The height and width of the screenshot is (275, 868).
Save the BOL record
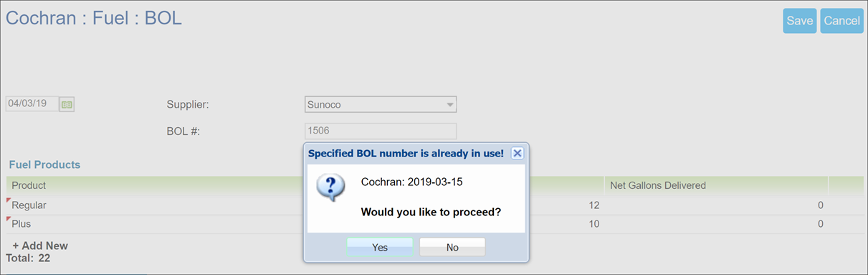[x=800, y=21]
